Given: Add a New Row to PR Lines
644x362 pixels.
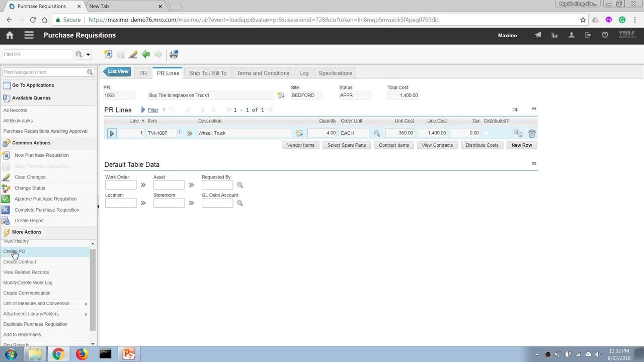Looking at the screenshot, I should [x=522, y=145].
